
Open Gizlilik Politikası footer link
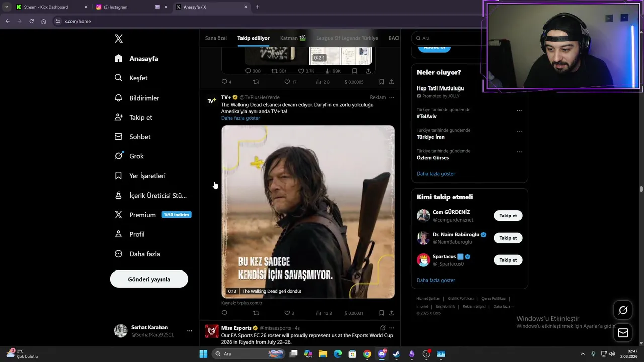pos(461,299)
